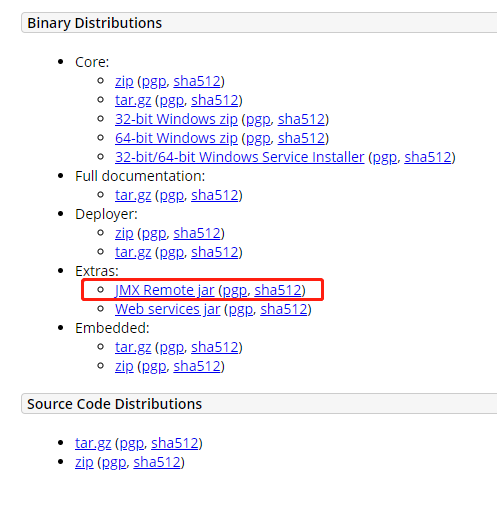Download the Core zip distribution
The width and height of the screenshot is (497, 510).
[x=124, y=81]
